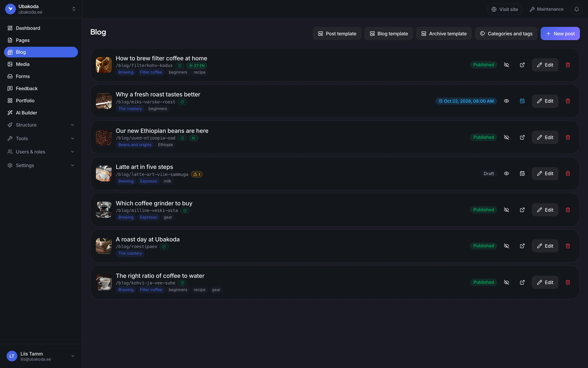Open 'Our new Ethiopian beans' external link icon
The image size is (588, 368).
[x=522, y=137]
